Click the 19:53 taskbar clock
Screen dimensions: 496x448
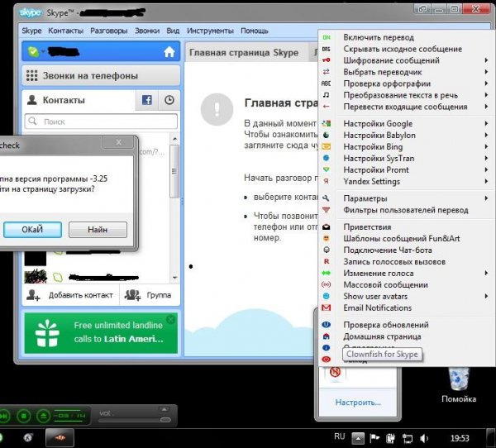click(460, 438)
